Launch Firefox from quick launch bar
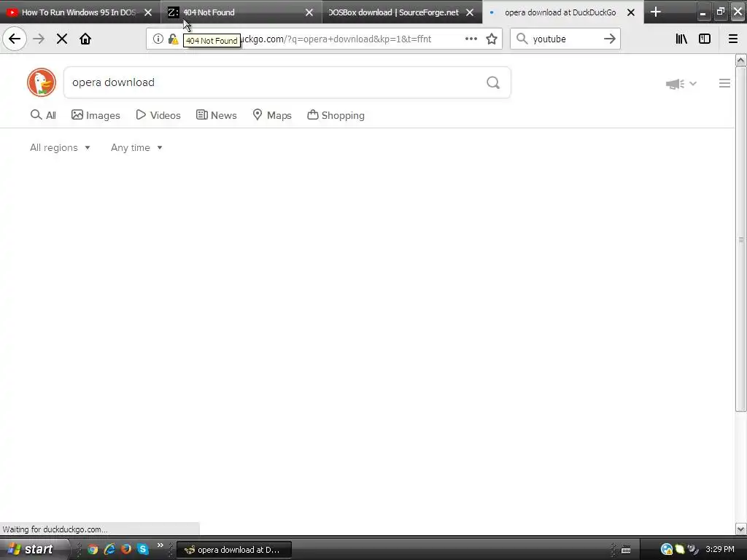The width and height of the screenshot is (747, 560). [x=125, y=550]
